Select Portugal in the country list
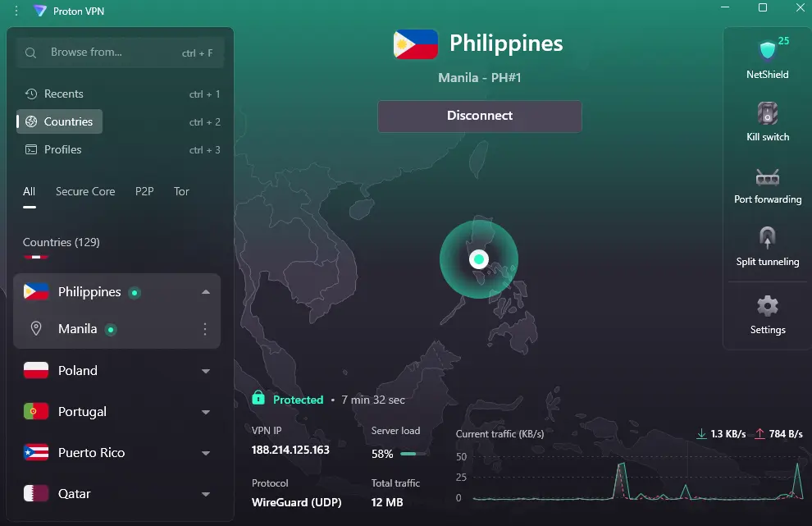The height and width of the screenshot is (526, 812). coord(117,411)
